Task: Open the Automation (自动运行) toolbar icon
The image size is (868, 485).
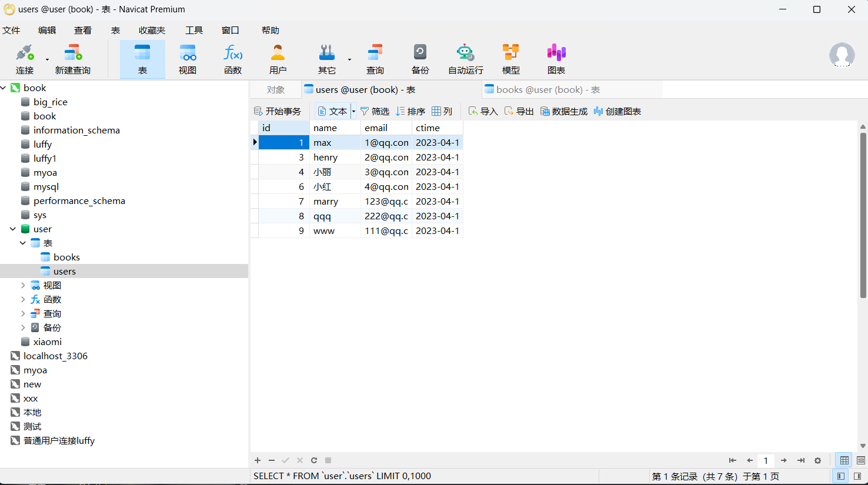Action: pyautogui.click(x=466, y=59)
